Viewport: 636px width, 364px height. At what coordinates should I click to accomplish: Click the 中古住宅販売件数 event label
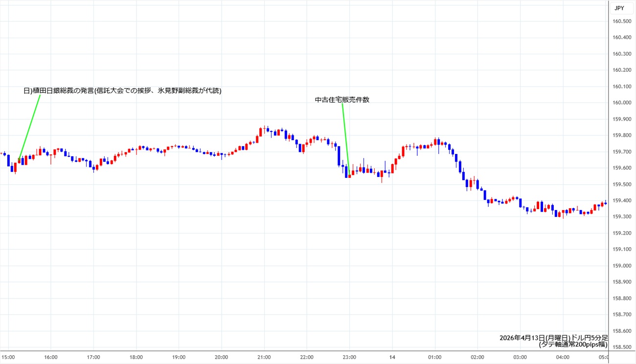pyautogui.click(x=342, y=100)
